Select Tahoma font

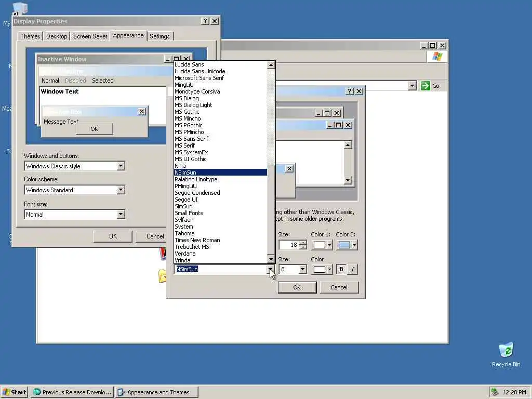(220, 233)
